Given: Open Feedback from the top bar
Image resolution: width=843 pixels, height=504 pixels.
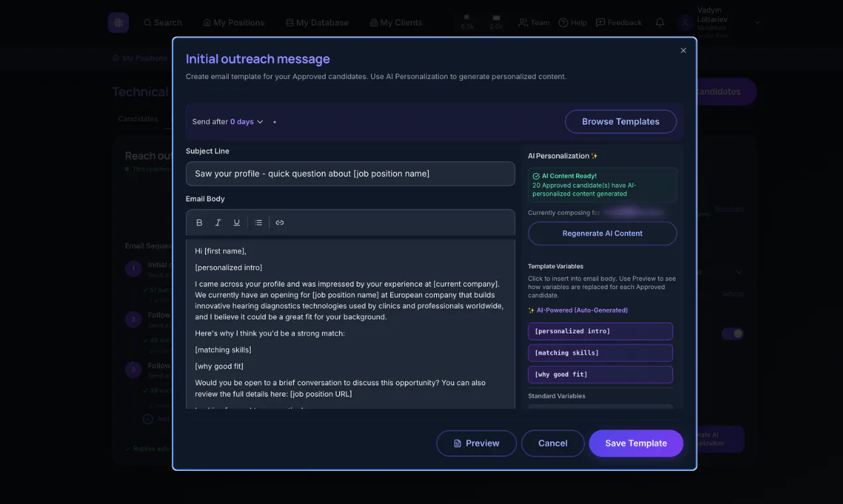Looking at the screenshot, I should 619,23.
